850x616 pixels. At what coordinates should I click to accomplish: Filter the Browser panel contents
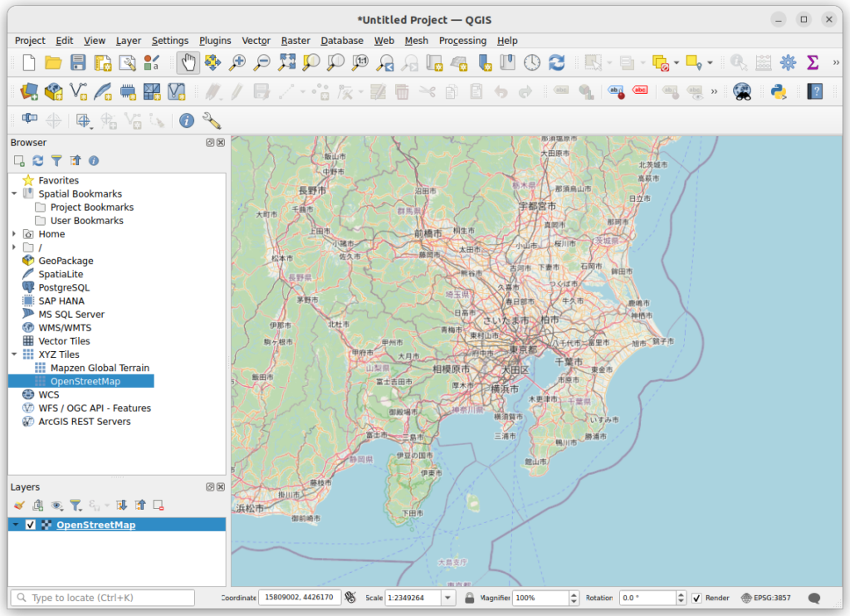(x=56, y=160)
